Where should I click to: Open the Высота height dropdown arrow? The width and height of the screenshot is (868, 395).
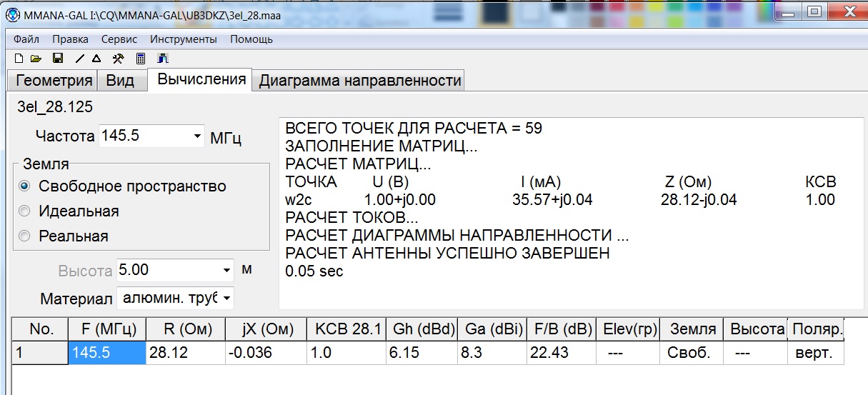click(x=226, y=271)
